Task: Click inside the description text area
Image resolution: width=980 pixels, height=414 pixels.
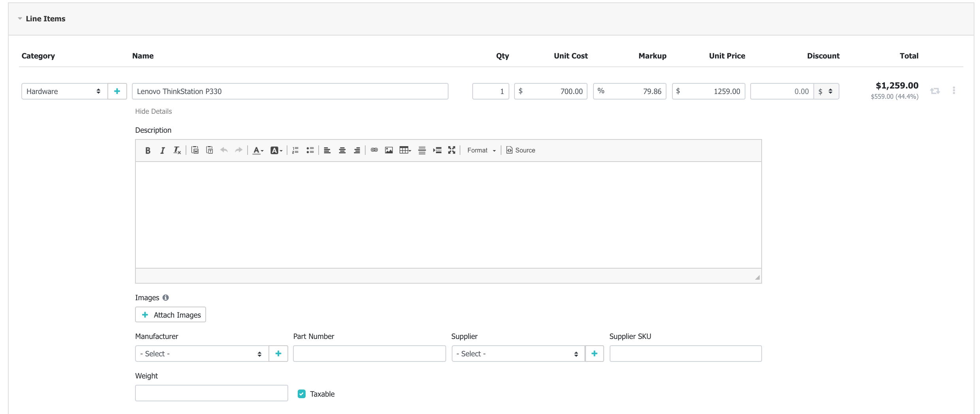Action: [x=449, y=215]
